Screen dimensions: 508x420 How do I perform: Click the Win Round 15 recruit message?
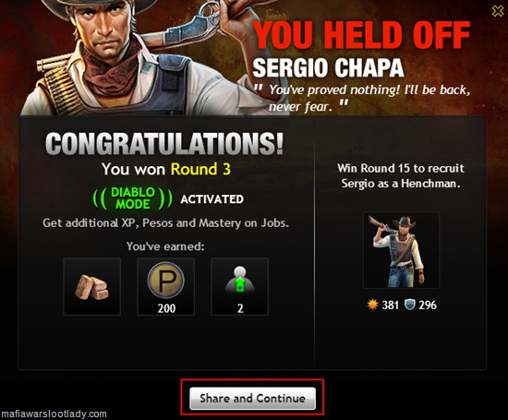coord(401,175)
